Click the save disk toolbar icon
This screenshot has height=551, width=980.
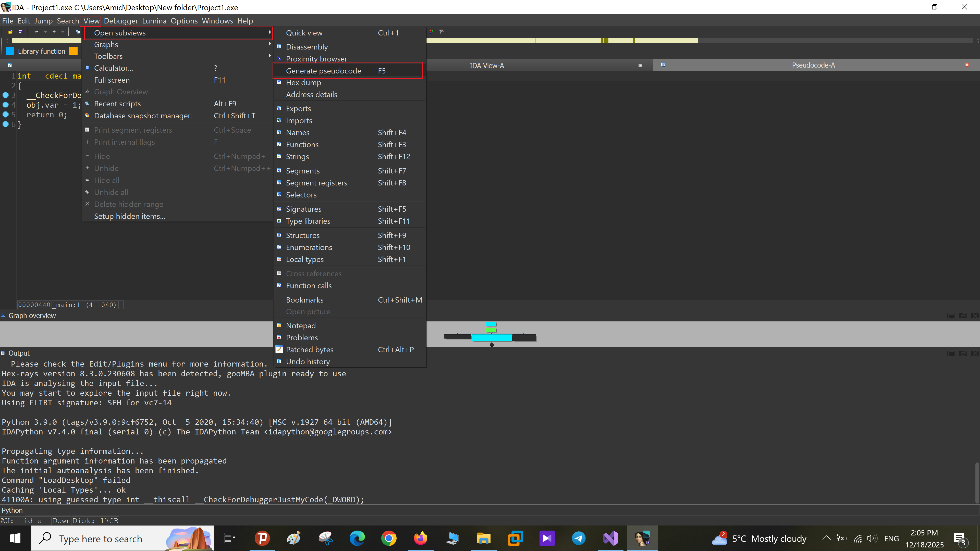[x=20, y=32]
